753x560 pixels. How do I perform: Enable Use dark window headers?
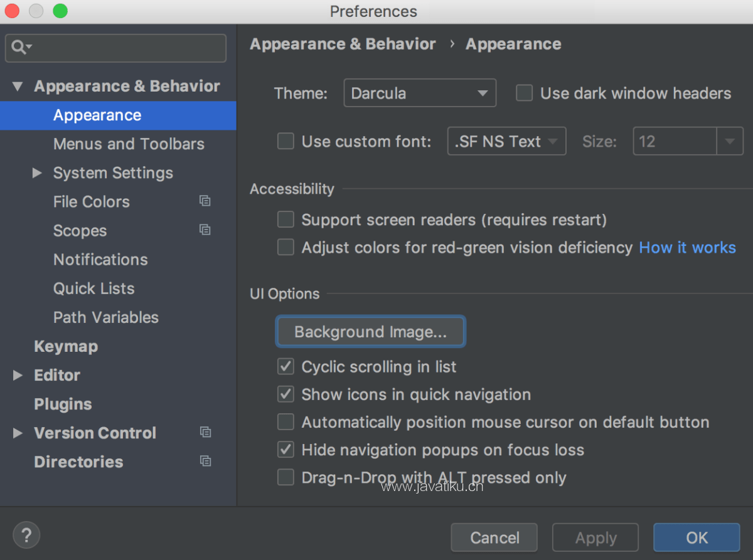click(x=524, y=93)
